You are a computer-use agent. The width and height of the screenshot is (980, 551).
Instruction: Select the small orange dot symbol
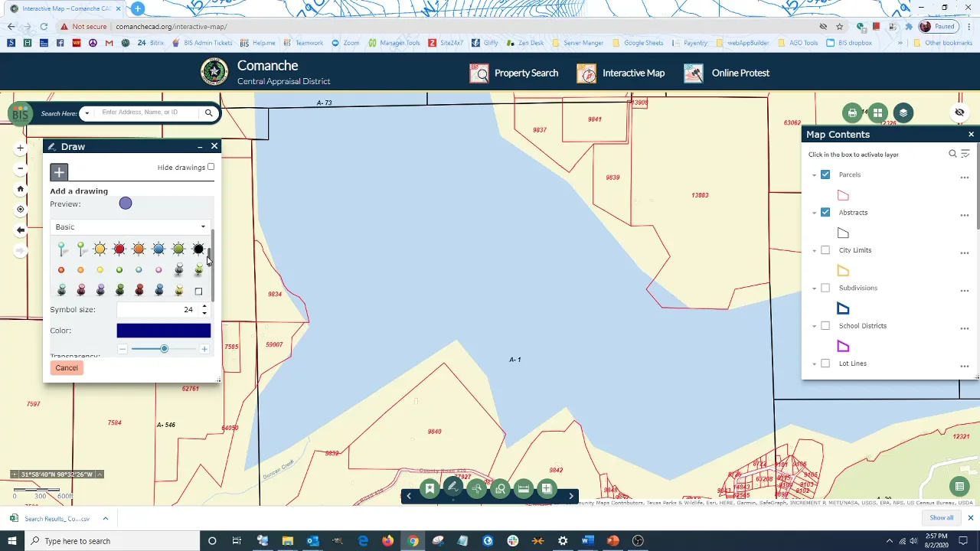[x=80, y=270]
